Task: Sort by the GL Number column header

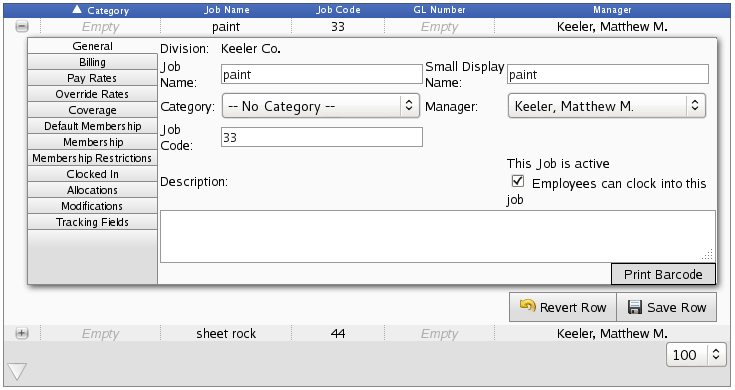Action: [x=439, y=10]
